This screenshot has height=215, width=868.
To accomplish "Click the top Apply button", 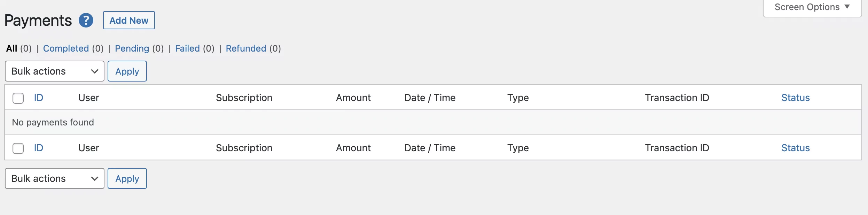I will click(x=127, y=71).
